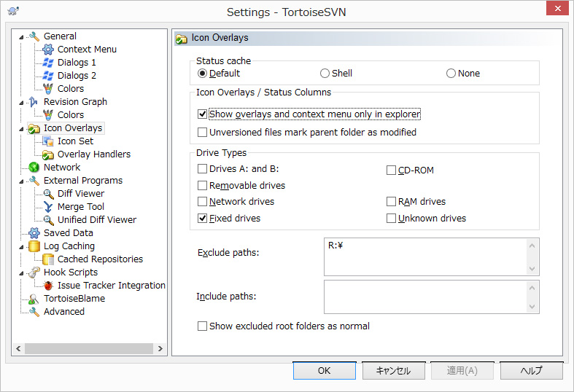
Task: Click the Dialogs 1 windows flag icon
Action: click(x=48, y=63)
